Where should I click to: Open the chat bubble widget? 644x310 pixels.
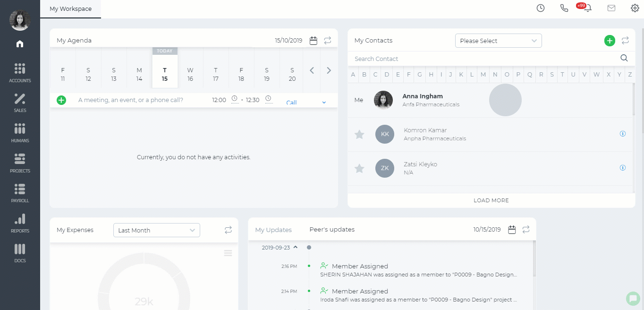click(x=633, y=299)
